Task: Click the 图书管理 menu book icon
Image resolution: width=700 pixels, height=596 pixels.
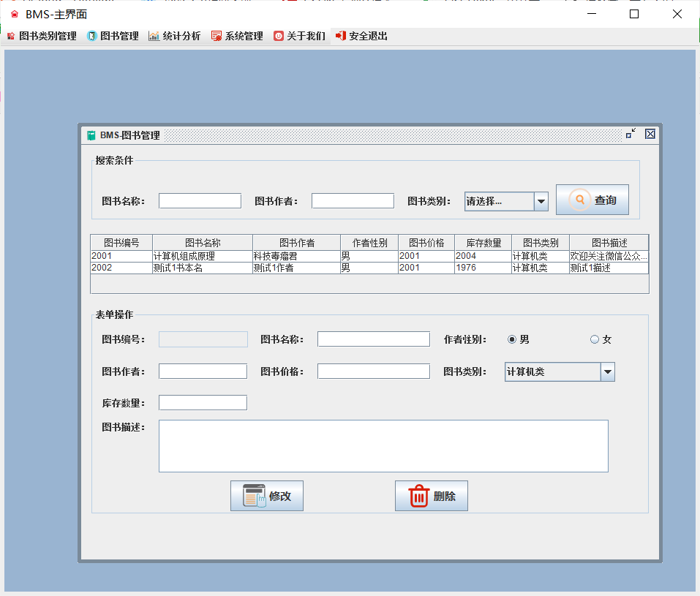Action: pos(91,36)
